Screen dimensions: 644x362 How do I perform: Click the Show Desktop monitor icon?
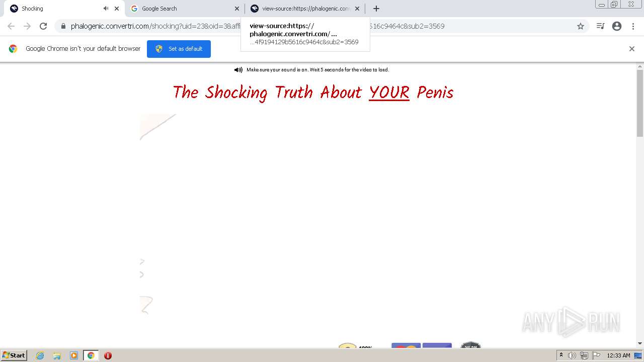tap(638, 355)
